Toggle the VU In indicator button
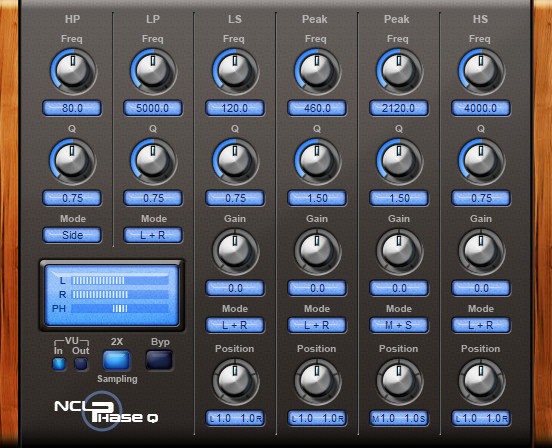 pos(59,364)
